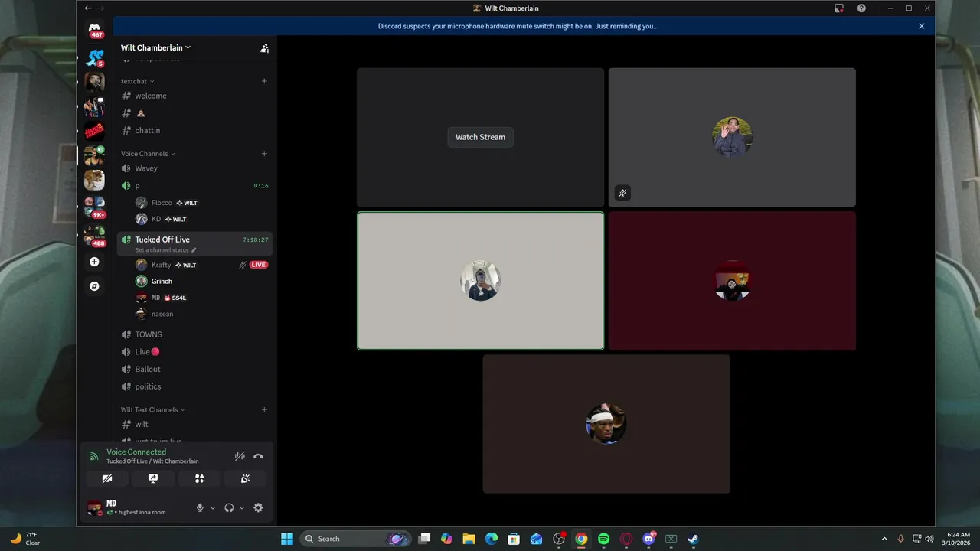The height and width of the screenshot is (551, 980).
Task: Click Krafty's red LIVE badge
Action: (259, 265)
